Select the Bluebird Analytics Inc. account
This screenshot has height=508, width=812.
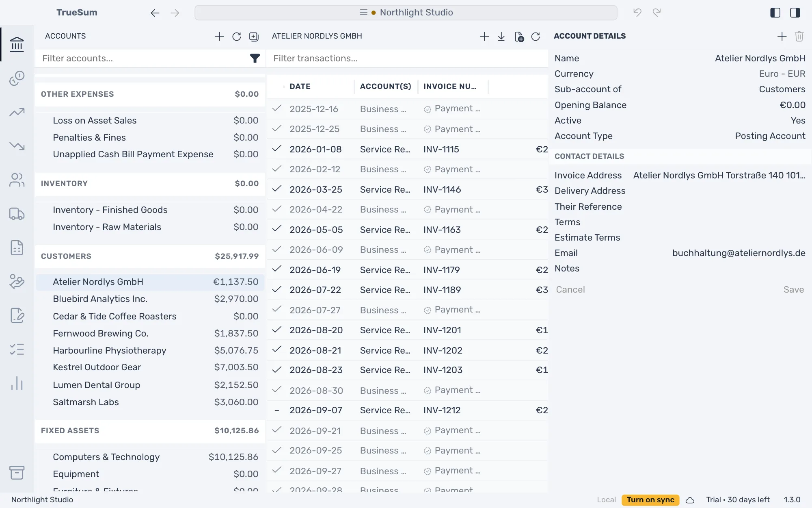pos(150,299)
